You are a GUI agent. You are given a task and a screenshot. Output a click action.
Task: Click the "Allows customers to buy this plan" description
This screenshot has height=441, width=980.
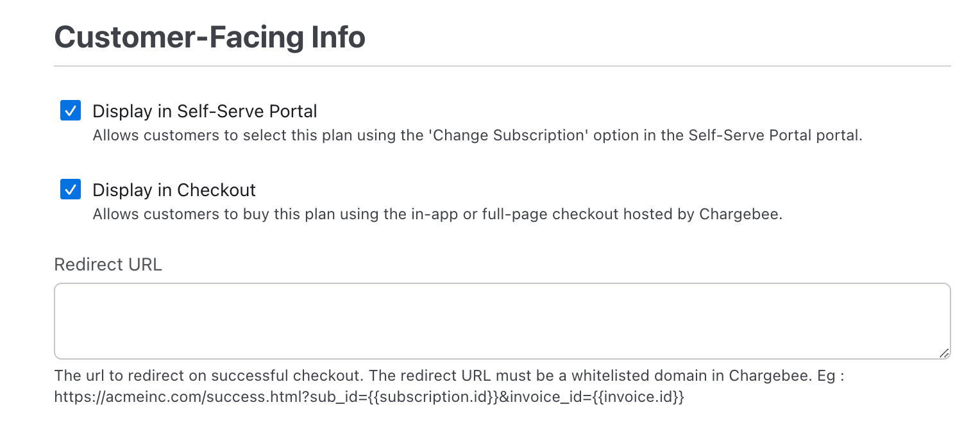(x=437, y=214)
